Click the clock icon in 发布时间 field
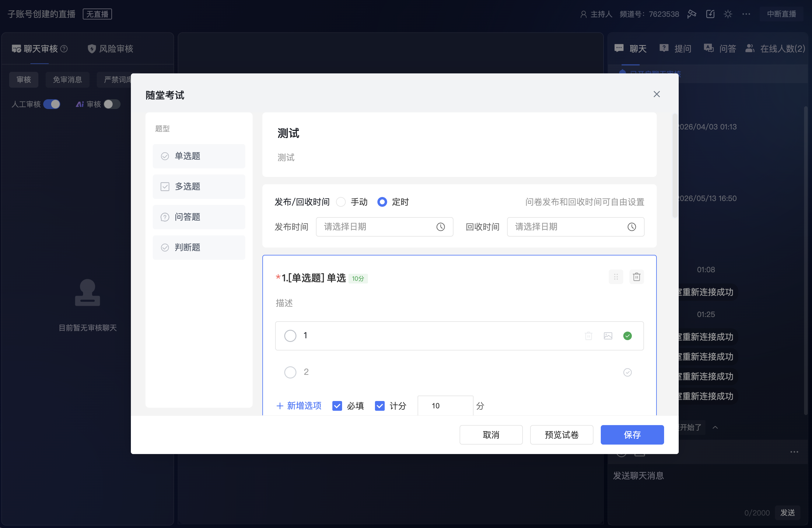The width and height of the screenshot is (812, 528). (440, 227)
